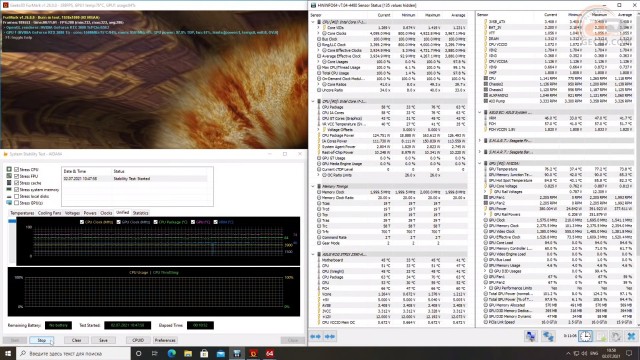The height and width of the screenshot is (360, 640).
Task: Select the Statistics tab
Action: pyautogui.click(x=140, y=213)
